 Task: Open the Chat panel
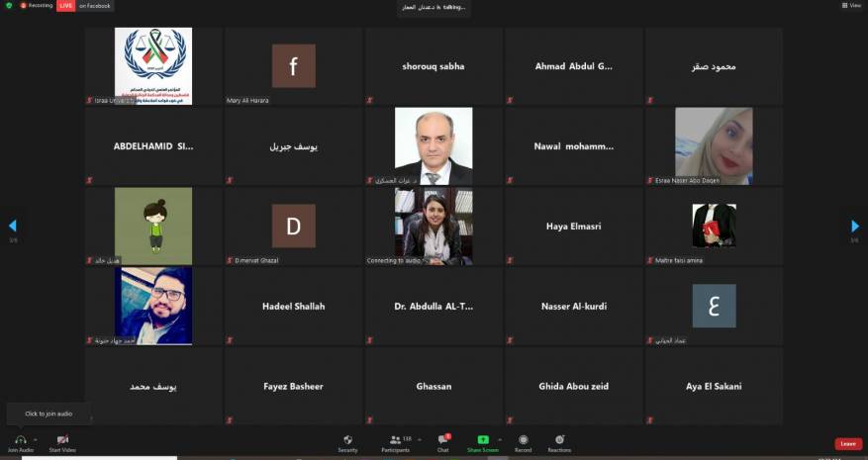coord(443,439)
